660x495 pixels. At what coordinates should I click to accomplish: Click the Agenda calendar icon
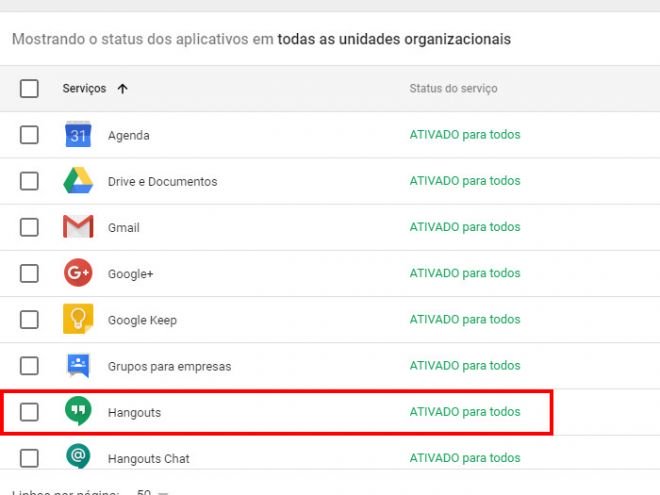(x=78, y=135)
